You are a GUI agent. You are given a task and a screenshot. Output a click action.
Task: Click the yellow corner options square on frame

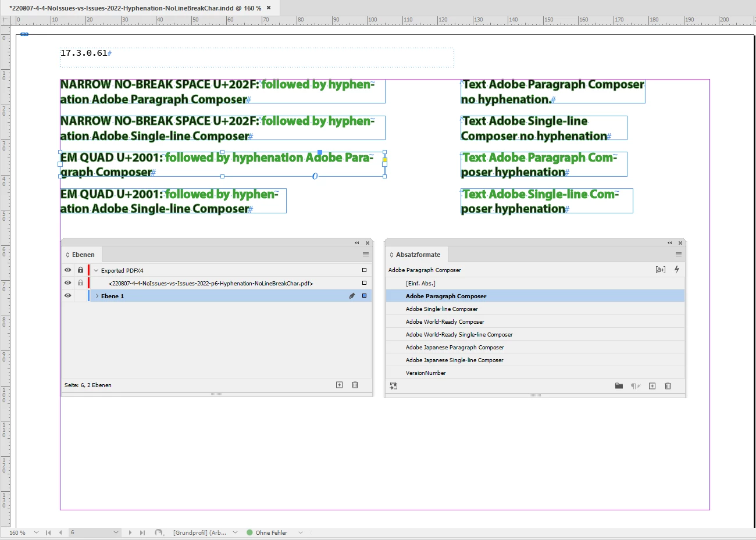pos(384,159)
